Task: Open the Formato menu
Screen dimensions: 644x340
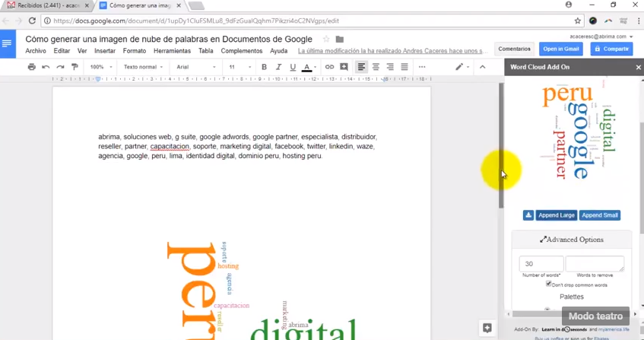Action: coord(135,51)
